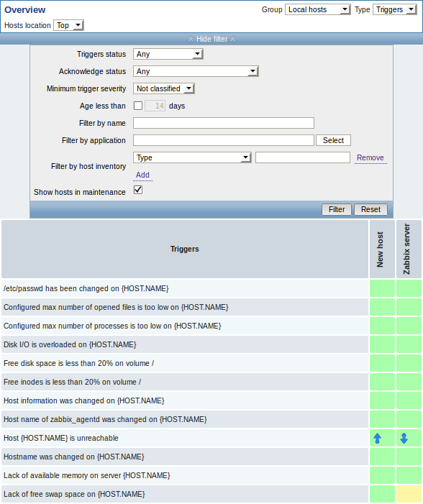Open the host inventory Type dropdown
Screen dimensions: 423x504
[x=192, y=157]
